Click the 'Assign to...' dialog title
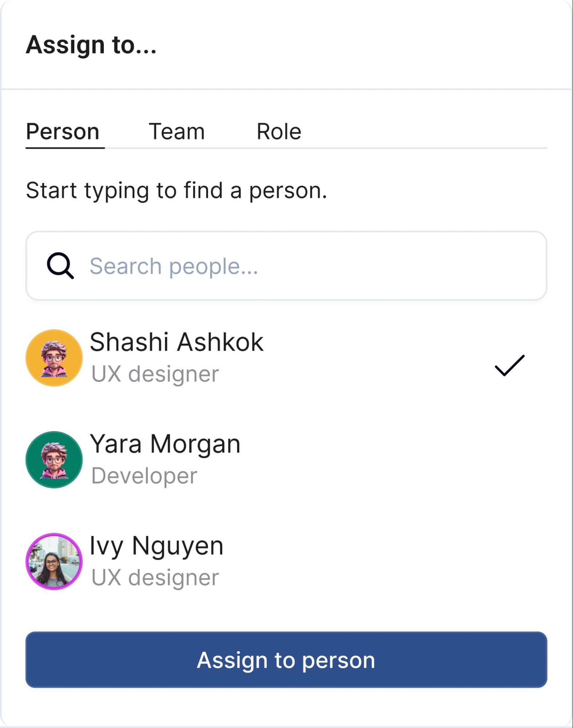 (91, 45)
